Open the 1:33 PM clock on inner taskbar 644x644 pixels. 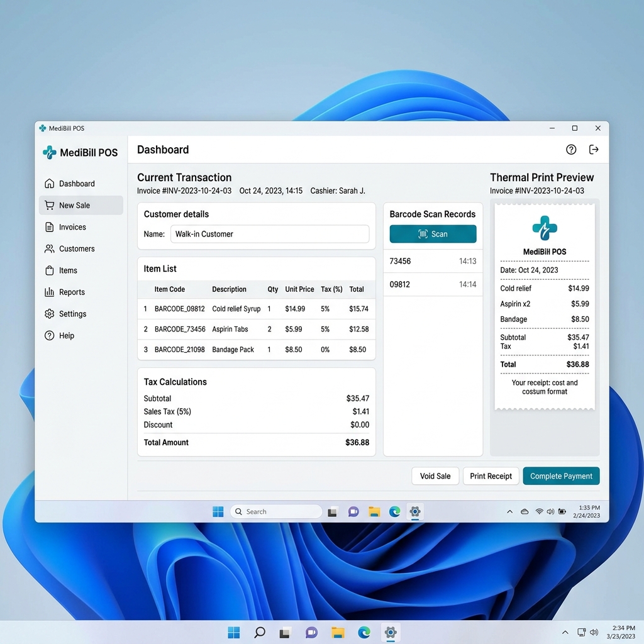coord(587,512)
